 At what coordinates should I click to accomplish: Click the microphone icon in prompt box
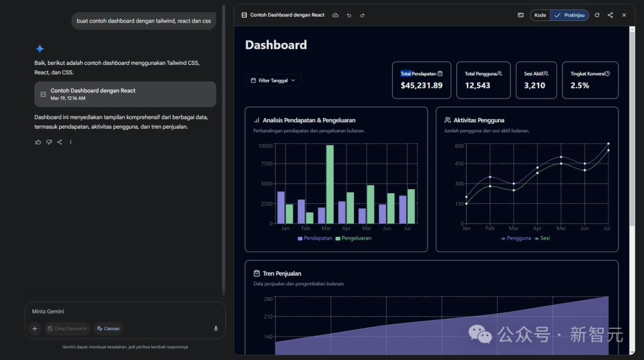click(x=216, y=328)
